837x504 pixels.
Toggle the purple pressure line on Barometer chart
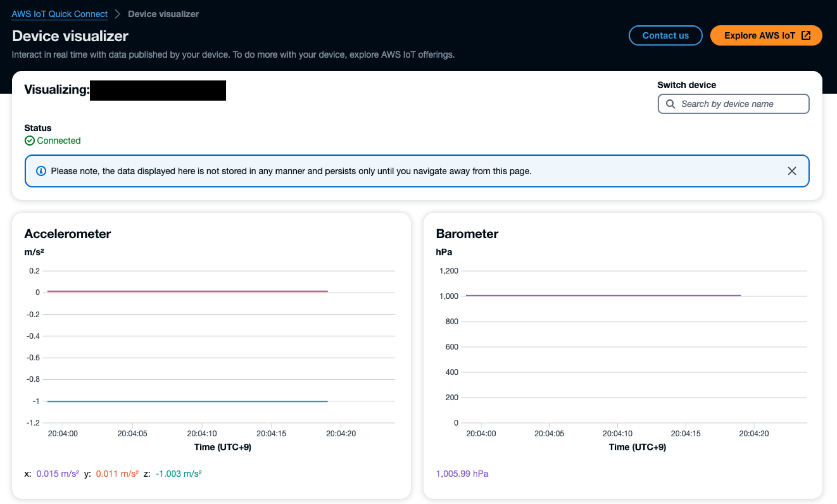[601, 296]
